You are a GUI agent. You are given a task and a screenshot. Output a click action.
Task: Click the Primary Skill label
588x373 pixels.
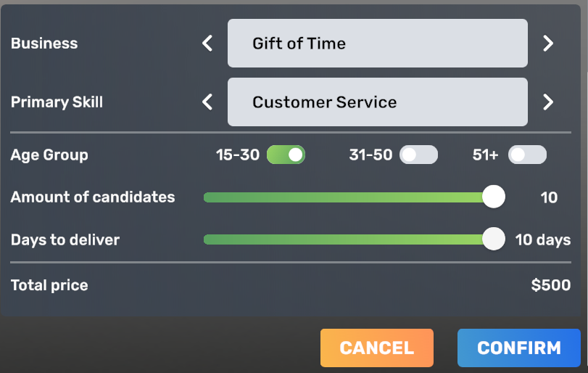pos(57,102)
